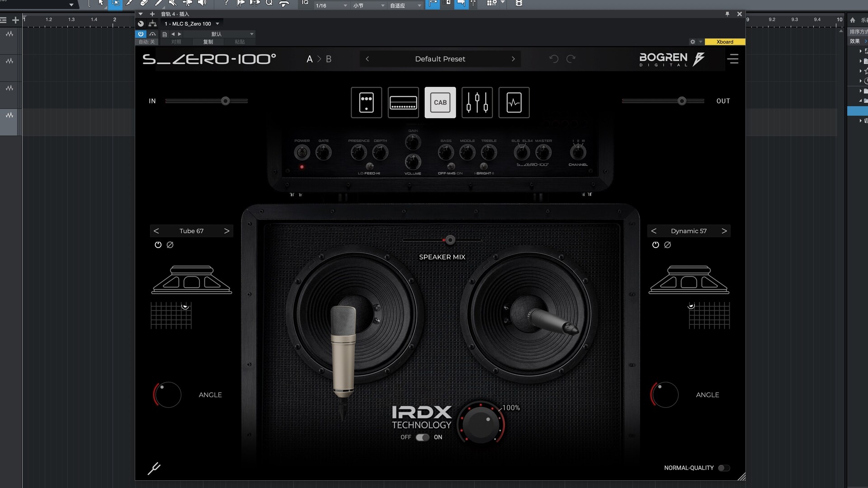The image size is (868, 488).
Task: Open the tuner fork icon
Action: [154, 469]
